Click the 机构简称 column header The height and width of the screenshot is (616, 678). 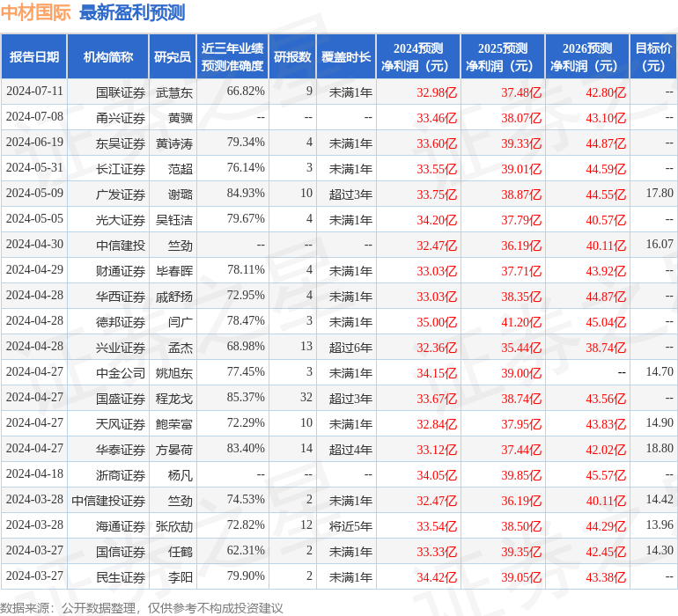[108, 56]
